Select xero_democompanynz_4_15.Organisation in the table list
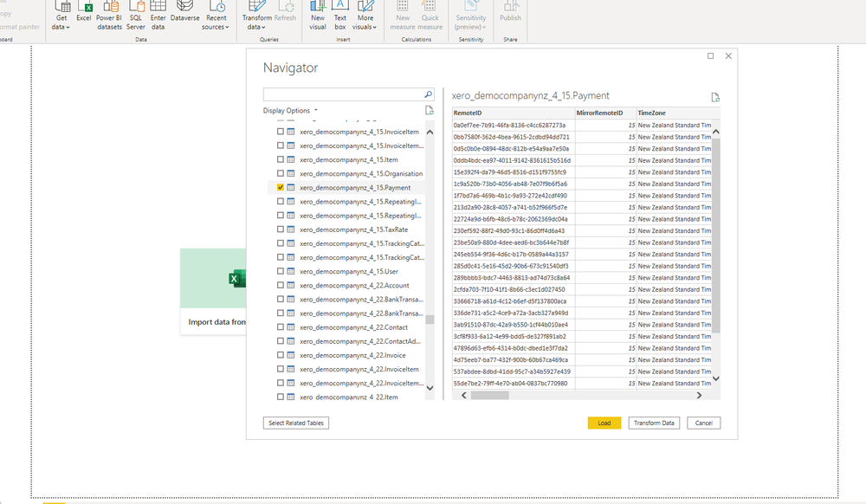 360,174
